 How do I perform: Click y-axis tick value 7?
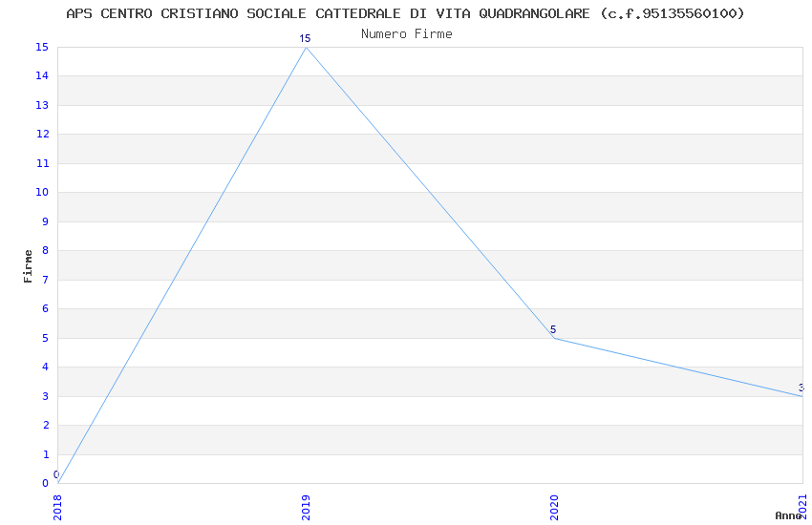[x=46, y=280]
